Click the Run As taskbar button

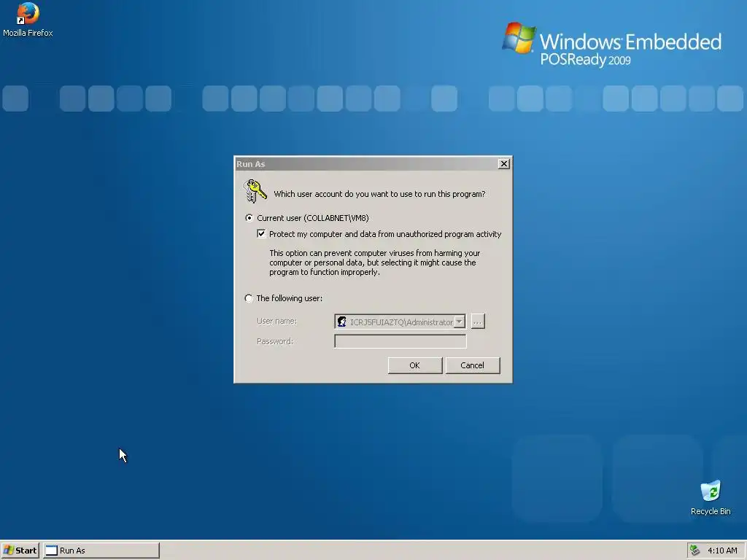tap(101, 551)
